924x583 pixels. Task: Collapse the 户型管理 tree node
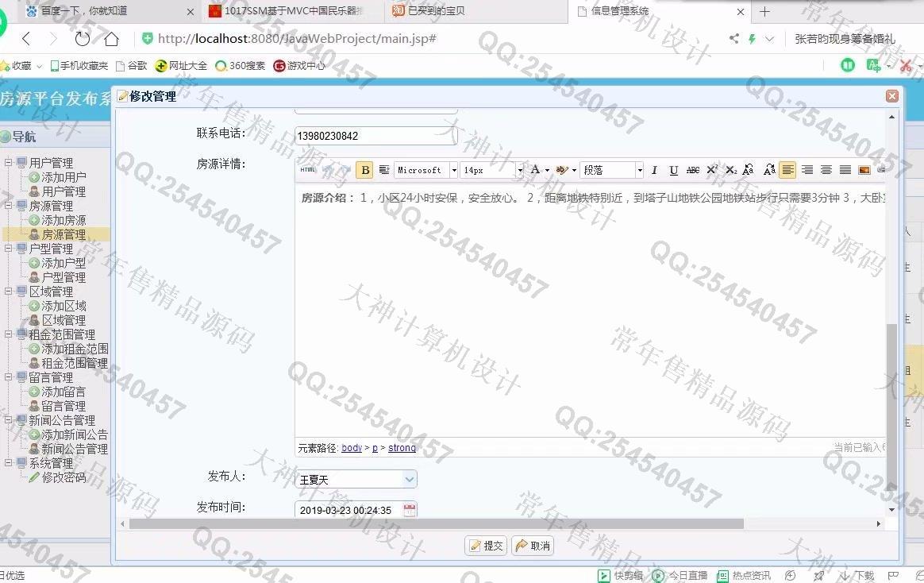click(9, 248)
